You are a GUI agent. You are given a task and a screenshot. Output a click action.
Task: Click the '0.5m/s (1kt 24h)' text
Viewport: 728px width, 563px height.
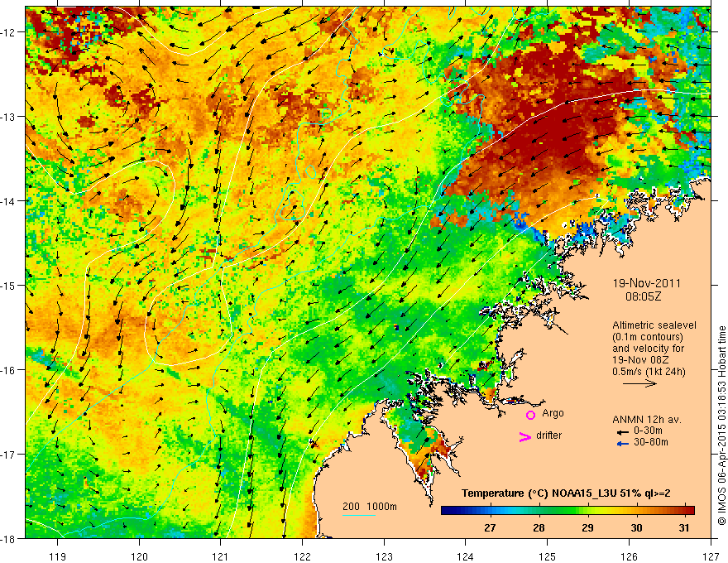[x=649, y=372]
